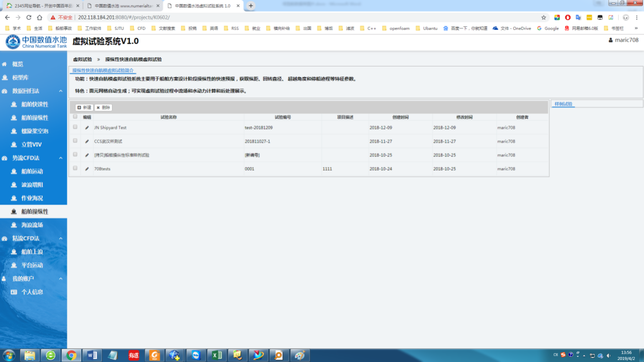
Task: Click the 新建 button
Action: coord(84,108)
